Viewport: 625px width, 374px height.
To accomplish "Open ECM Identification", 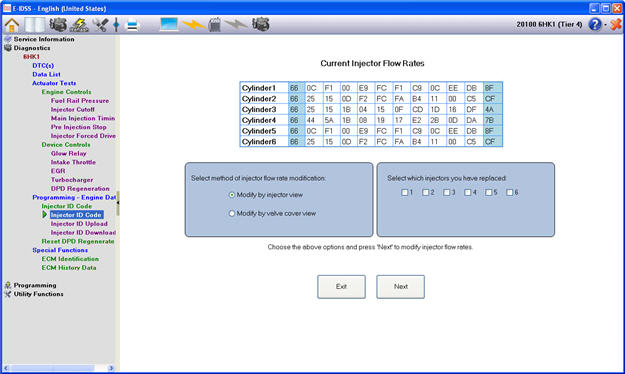I will [70, 258].
